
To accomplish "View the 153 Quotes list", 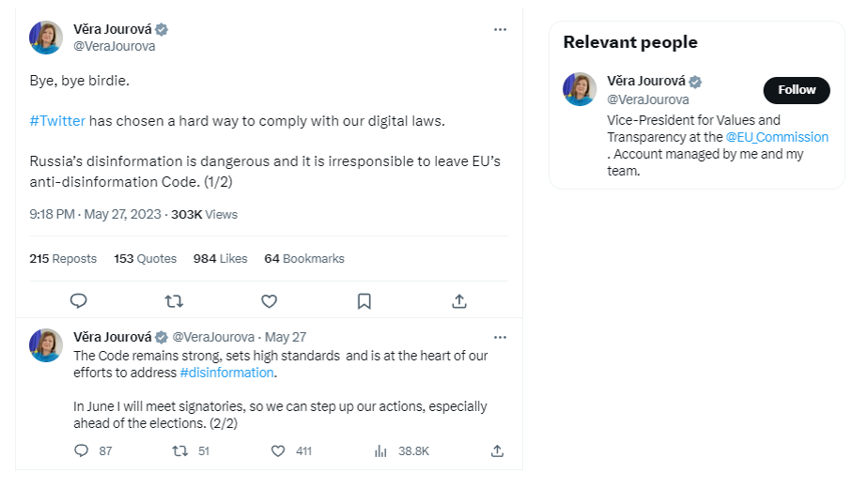I will click(x=145, y=258).
